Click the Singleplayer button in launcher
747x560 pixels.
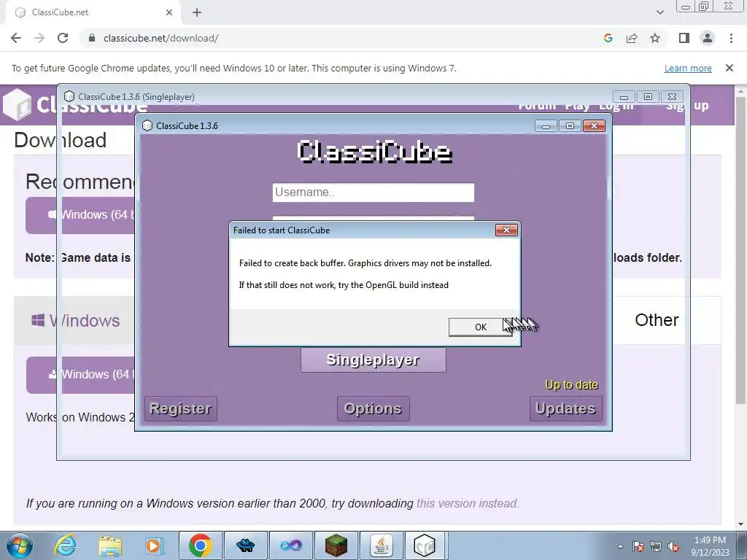coord(373,360)
